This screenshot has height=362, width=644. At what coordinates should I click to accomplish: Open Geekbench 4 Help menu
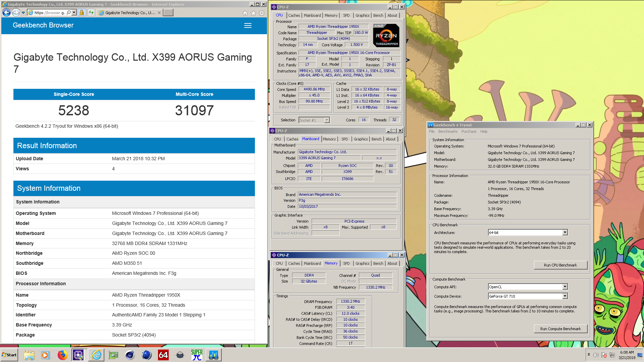pos(484,131)
